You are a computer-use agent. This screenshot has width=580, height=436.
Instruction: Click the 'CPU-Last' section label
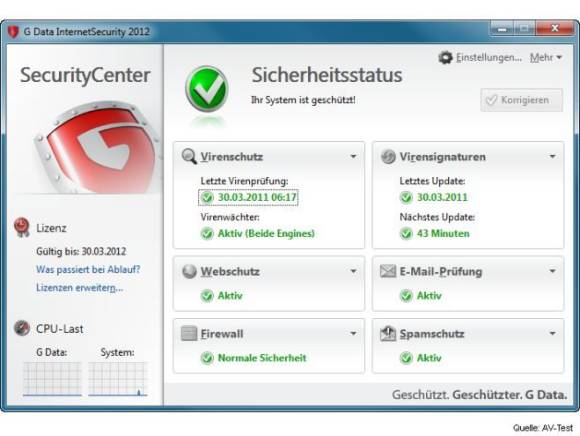pos(60,329)
